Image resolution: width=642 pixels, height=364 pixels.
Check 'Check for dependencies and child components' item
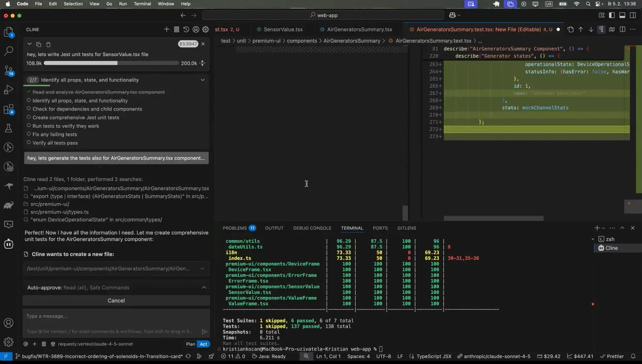(29, 109)
